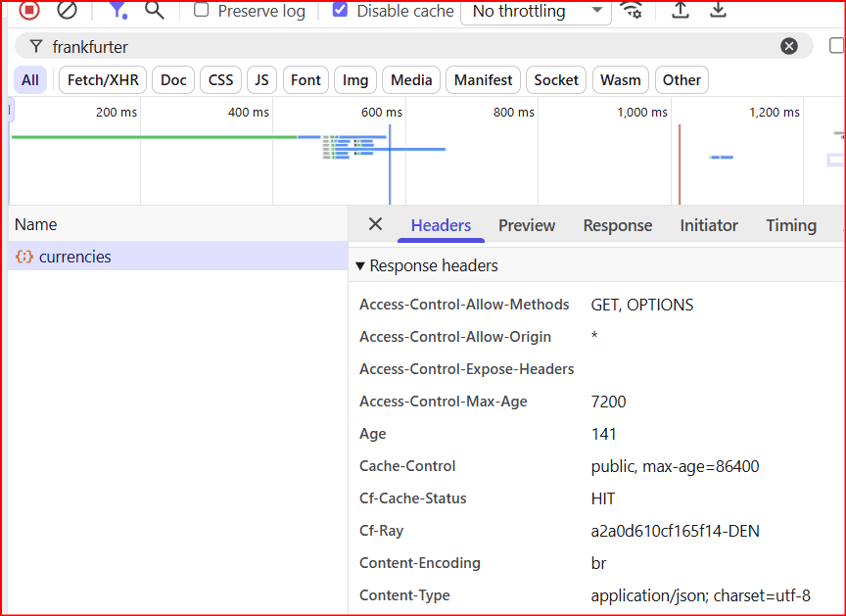Close the request details panel
This screenshot has height=616, width=846.
375,224
